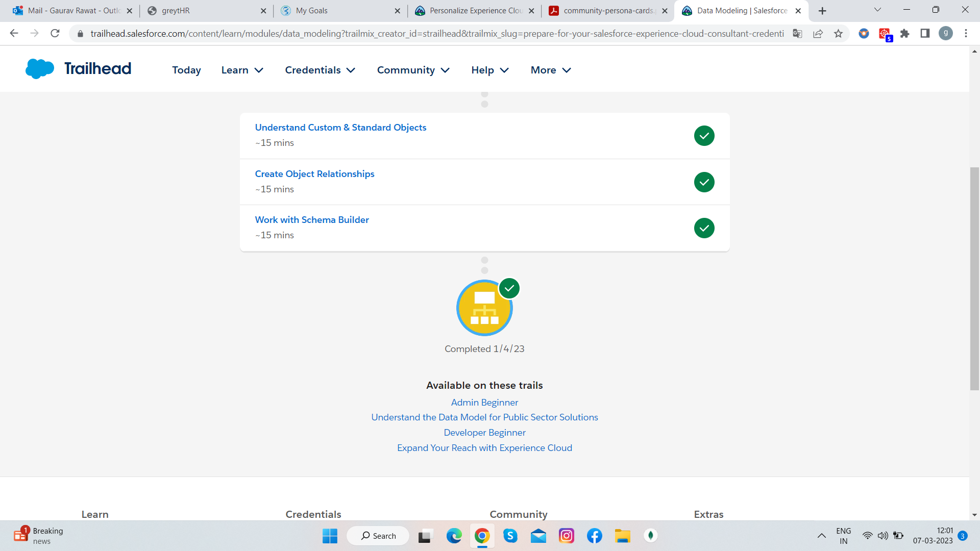The height and width of the screenshot is (551, 980).
Task: Bookmark this page with the star icon
Action: tap(838, 34)
